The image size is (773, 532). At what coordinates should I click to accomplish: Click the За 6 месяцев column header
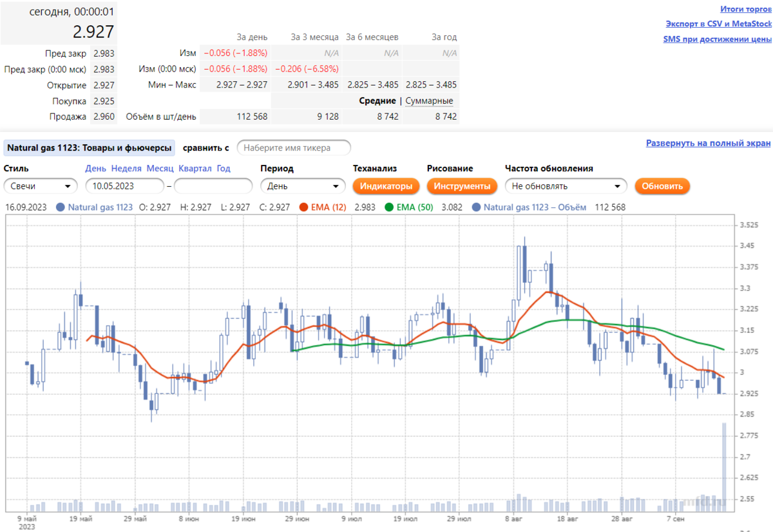coord(372,37)
